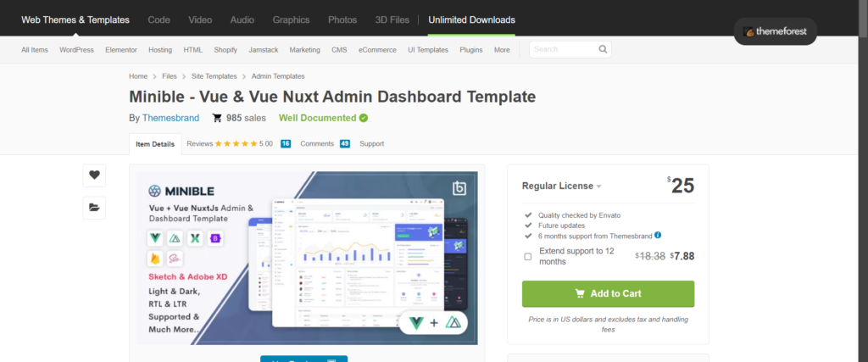Click the Minible product title heading
This screenshot has height=362, width=868.
332,97
